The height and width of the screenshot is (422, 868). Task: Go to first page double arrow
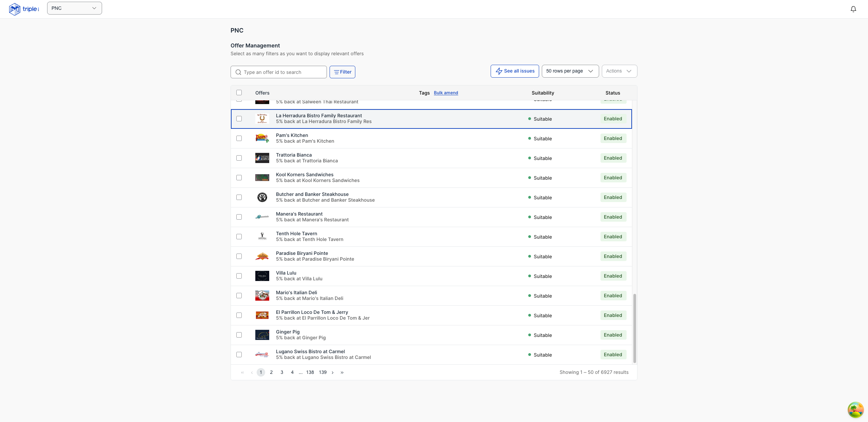pos(242,373)
